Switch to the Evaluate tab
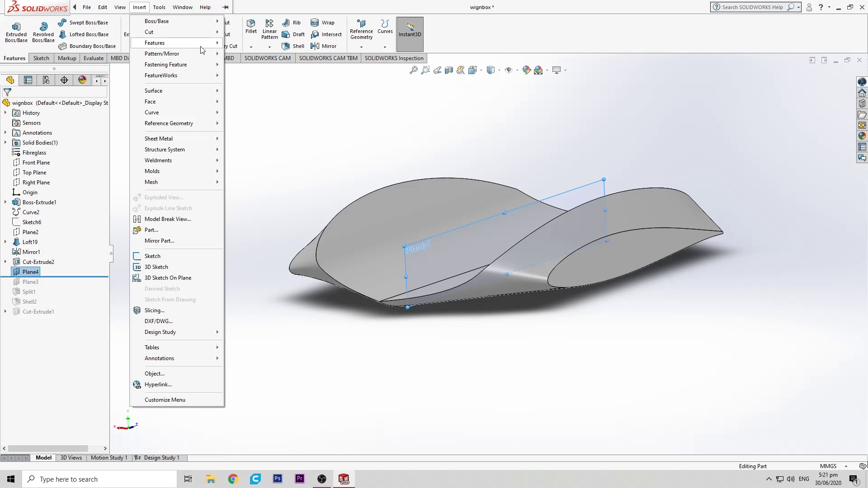Screen dimensions: 868x488 click(94, 58)
